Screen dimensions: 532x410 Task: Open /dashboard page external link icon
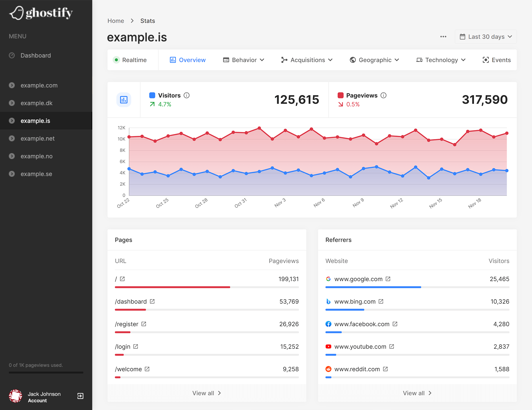[152, 301]
